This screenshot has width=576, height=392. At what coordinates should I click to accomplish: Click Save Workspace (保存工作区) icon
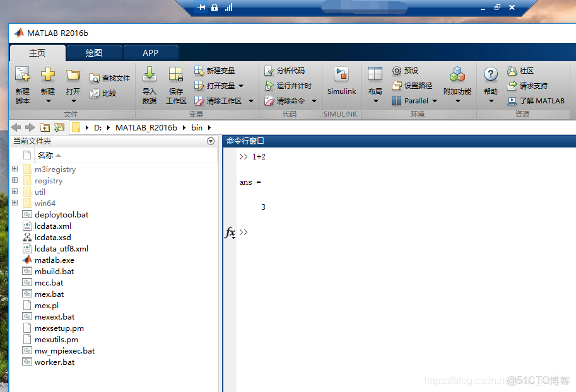[x=176, y=74]
